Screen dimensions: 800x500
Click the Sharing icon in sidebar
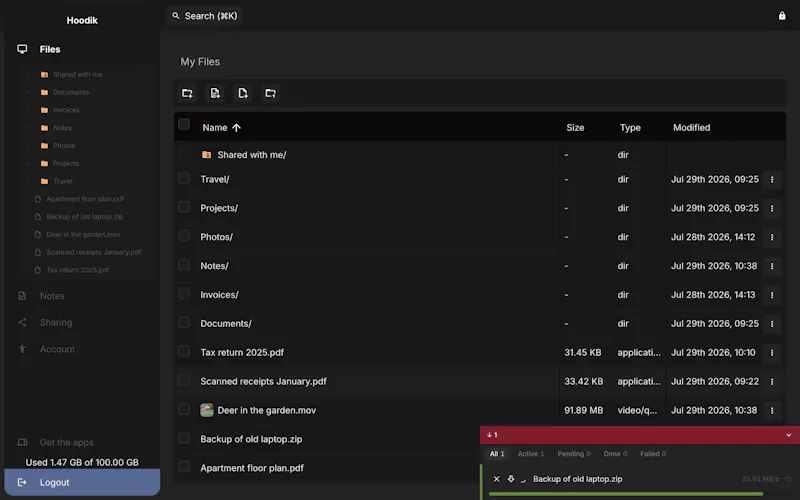click(x=22, y=322)
